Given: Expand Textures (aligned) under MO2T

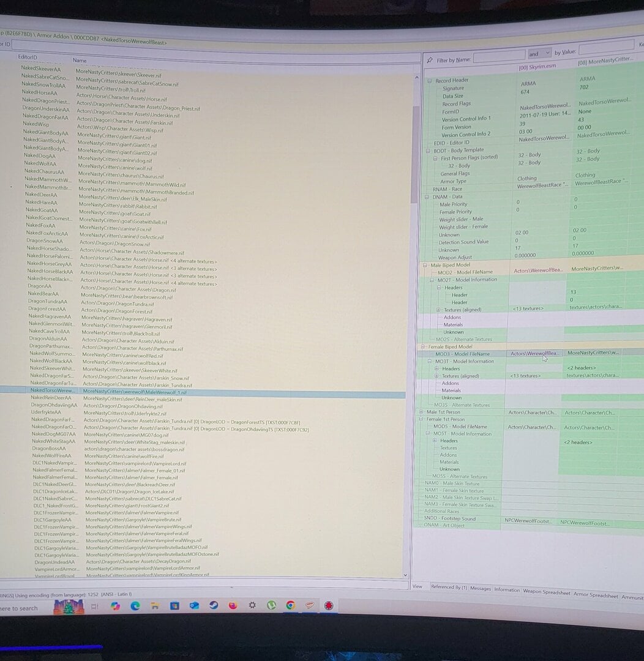Looking at the screenshot, I should coord(438,310).
